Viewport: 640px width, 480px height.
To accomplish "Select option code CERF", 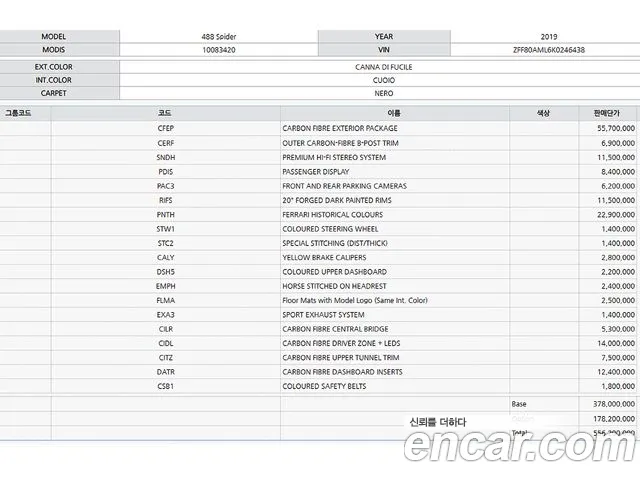I will click(x=166, y=143).
